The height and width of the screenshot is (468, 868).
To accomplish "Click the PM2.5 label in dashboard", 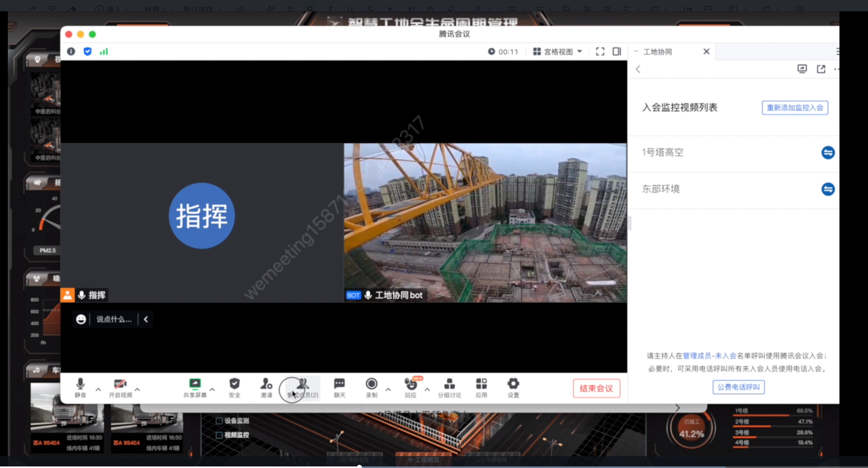I will point(48,251).
